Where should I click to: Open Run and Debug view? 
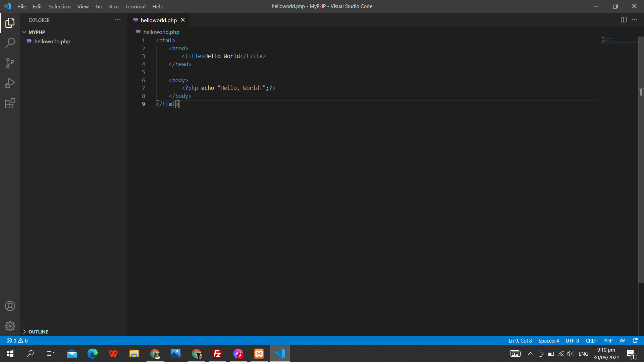pyautogui.click(x=10, y=83)
